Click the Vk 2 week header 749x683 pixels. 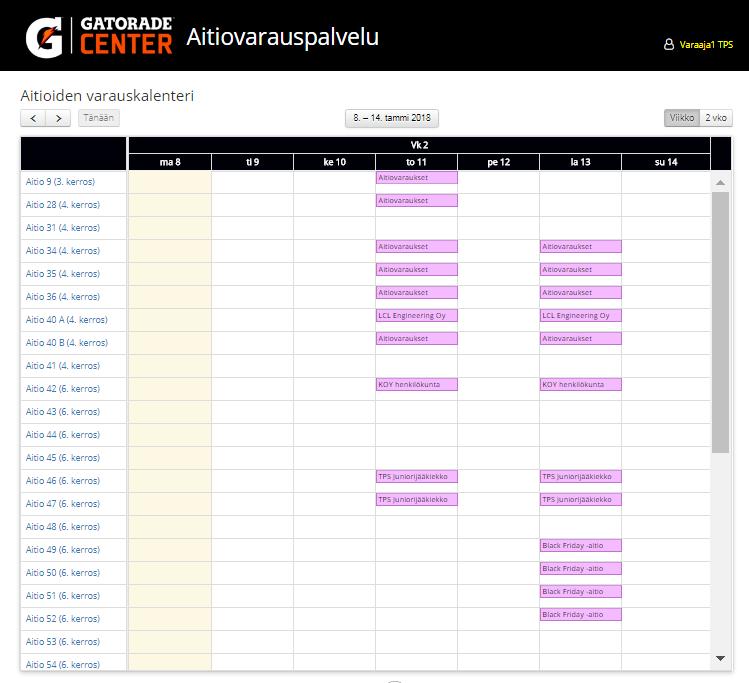[x=419, y=145]
